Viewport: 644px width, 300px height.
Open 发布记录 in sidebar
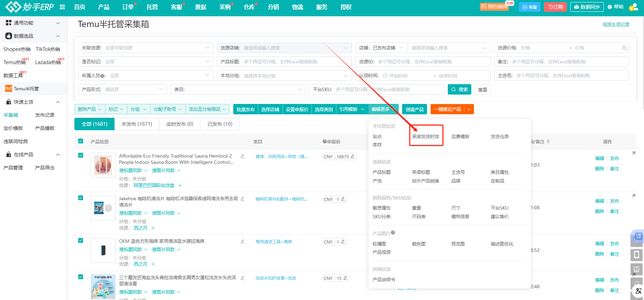pyautogui.click(x=45, y=115)
